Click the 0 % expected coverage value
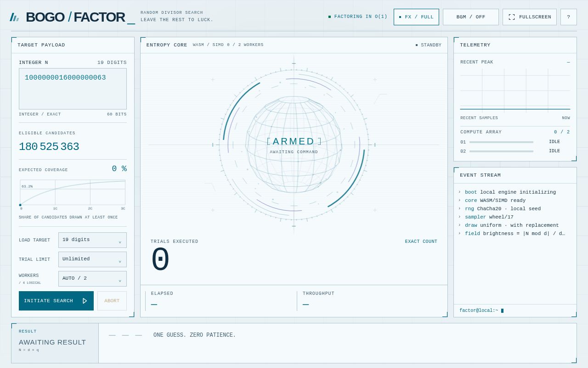Viewport: 588px width, 368px height. coord(119,169)
